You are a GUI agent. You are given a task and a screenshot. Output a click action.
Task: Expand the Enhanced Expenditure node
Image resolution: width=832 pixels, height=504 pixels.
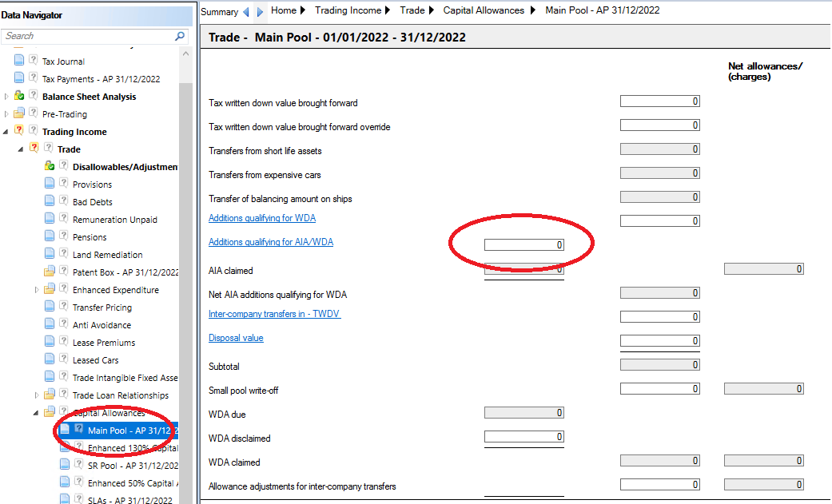click(36, 290)
